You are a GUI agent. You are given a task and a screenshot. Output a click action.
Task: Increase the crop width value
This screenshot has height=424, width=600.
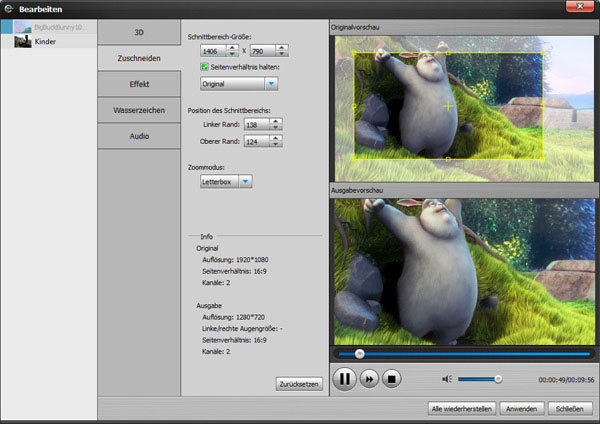(x=232, y=47)
